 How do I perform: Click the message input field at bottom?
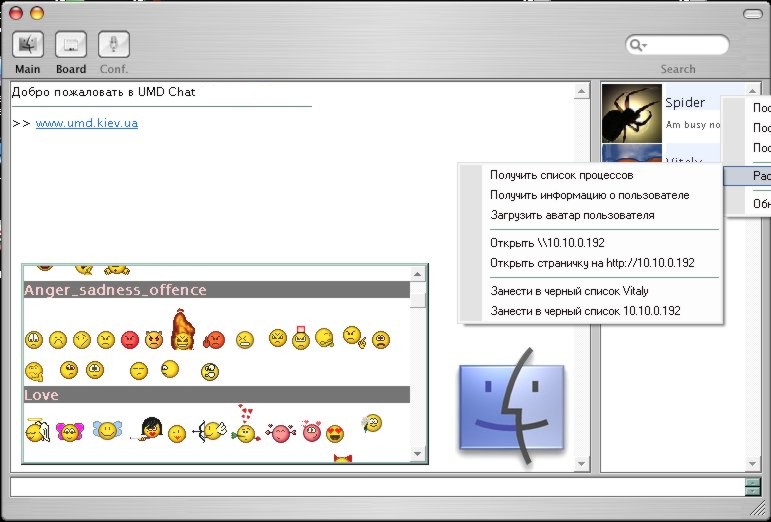[x=376, y=487]
